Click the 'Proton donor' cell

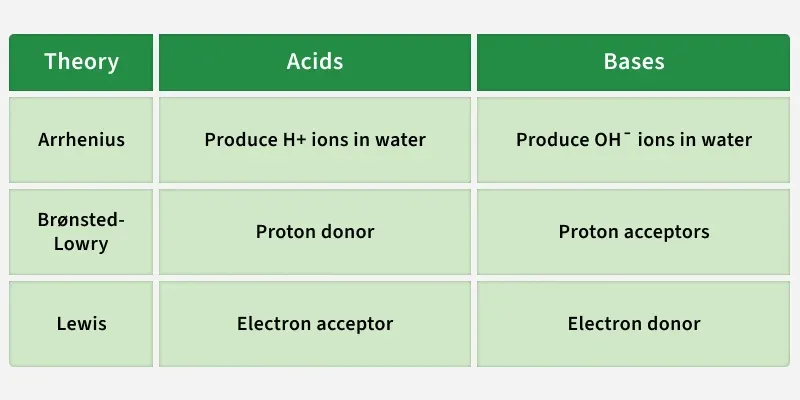pyautogui.click(x=315, y=232)
